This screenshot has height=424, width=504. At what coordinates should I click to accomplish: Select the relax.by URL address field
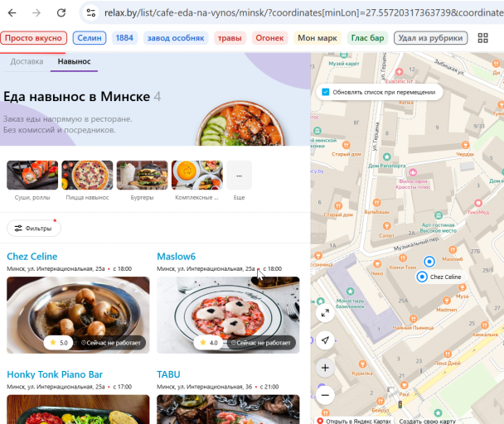pyautogui.click(x=302, y=13)
